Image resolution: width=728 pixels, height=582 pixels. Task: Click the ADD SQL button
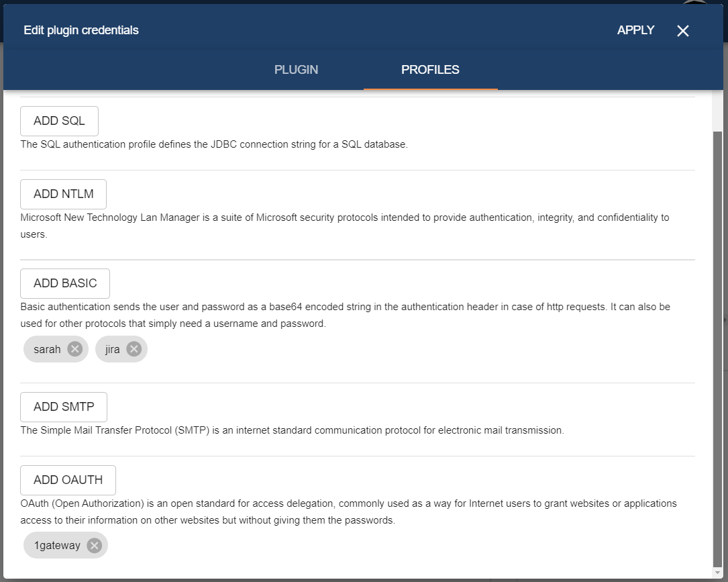(x=59, y=121)
